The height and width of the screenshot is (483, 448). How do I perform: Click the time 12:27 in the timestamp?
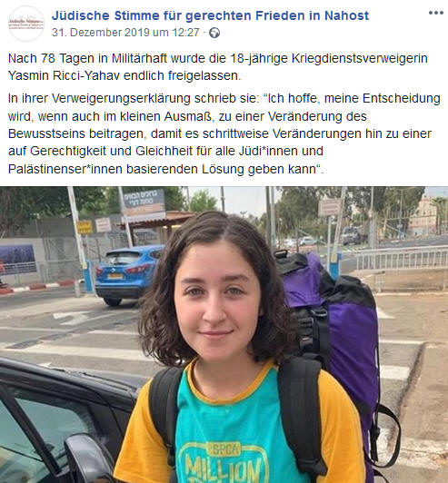(x=186, y=33)
